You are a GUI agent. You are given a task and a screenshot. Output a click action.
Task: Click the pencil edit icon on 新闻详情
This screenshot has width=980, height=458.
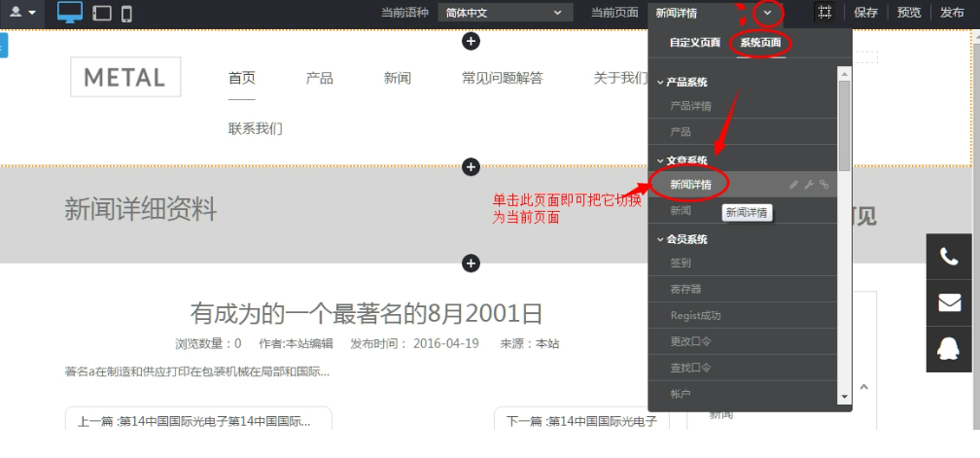[793, 184]
